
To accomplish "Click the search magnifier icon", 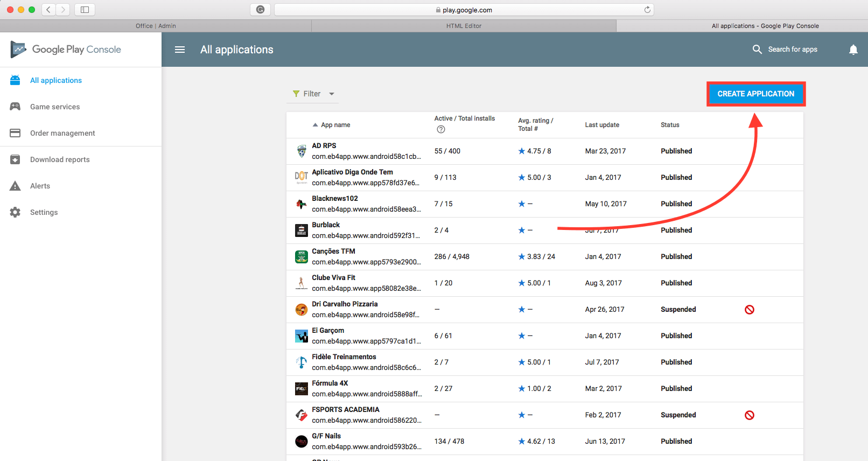I will click(757, 50).
